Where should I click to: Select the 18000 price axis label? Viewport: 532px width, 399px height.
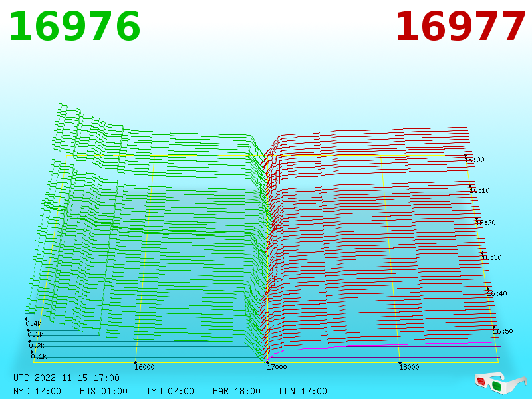click(409, 367)
